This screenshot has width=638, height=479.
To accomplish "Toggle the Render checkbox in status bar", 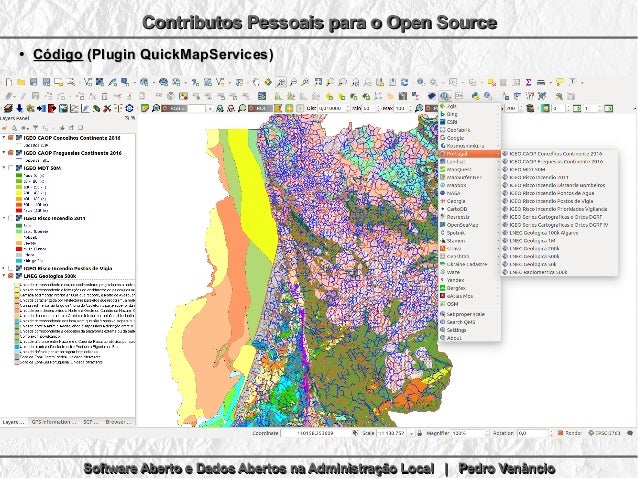I will point(560,433).
